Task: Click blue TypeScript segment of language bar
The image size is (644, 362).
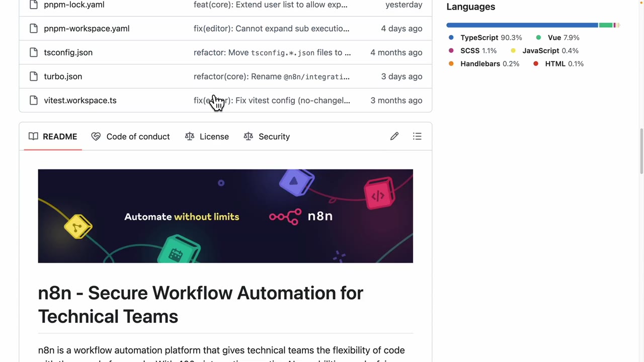Action: tap(522, 25)
